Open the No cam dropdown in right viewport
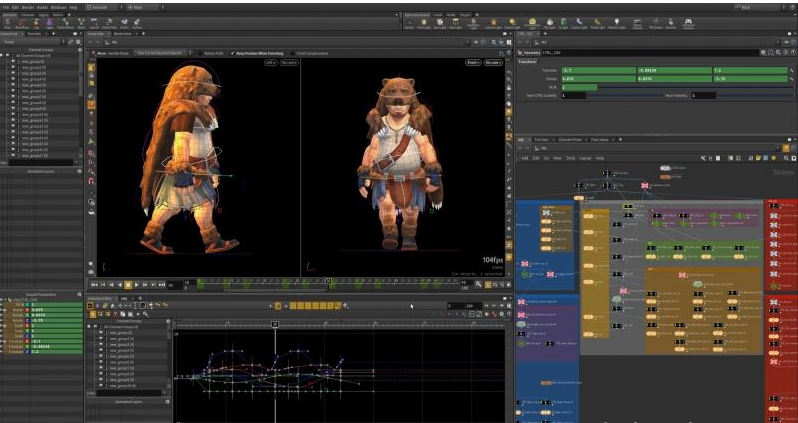Viewport: 798px width, 423px height. pyautogui.click(x=493, y=63)
